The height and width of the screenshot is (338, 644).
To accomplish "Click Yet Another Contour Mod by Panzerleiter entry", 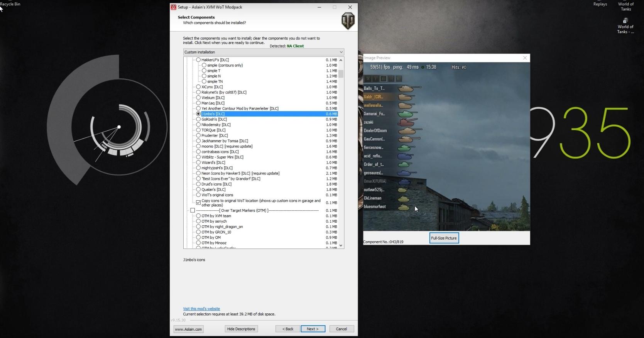I will pos(240,108).
